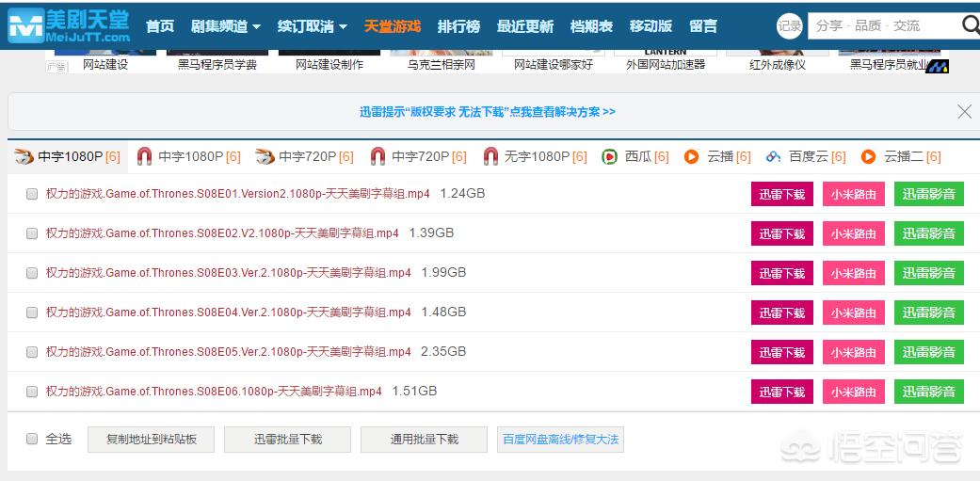
Task: Open the 百度云 tab
Action: coord(806,157)
